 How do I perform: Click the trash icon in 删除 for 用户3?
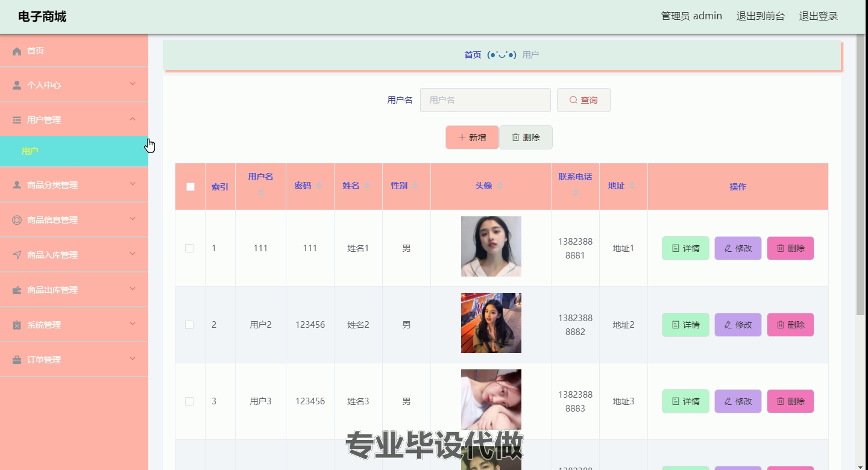[781, 401]
